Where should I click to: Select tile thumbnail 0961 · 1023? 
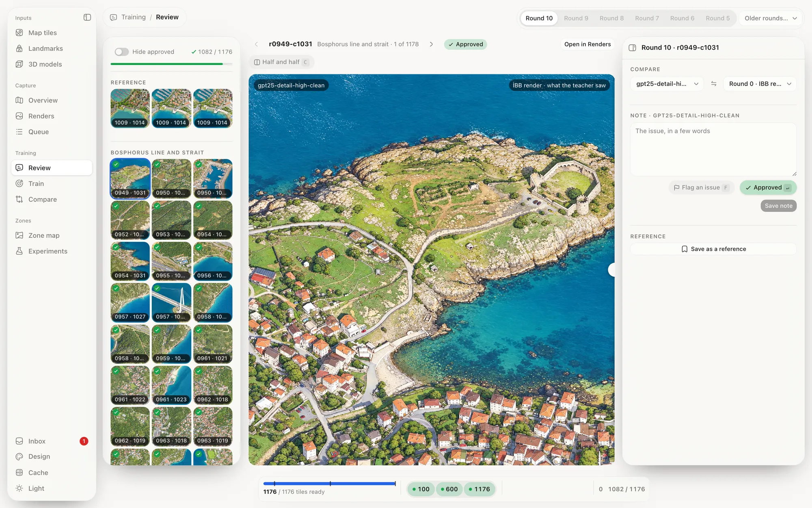(171, 385)
